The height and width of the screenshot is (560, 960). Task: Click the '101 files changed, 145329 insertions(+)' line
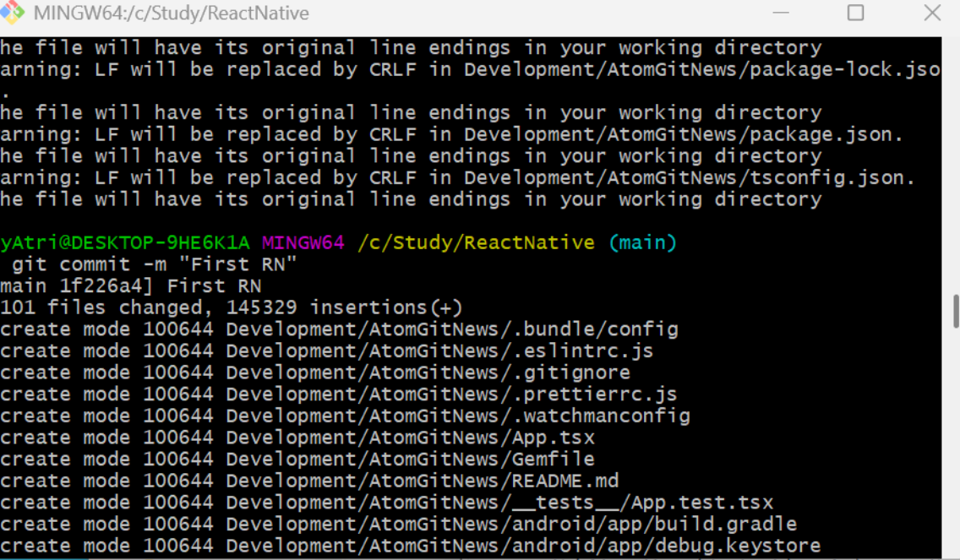coord(232,307)
